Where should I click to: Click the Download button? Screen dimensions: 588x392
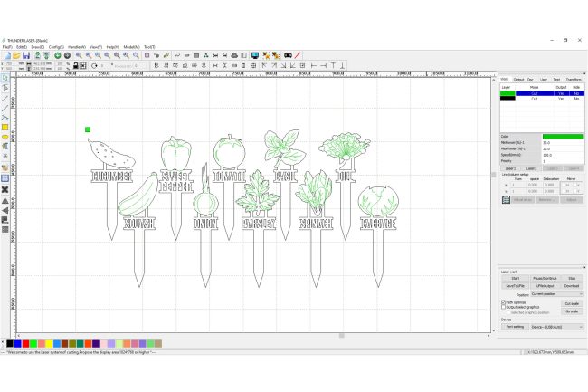coord(572,286)
